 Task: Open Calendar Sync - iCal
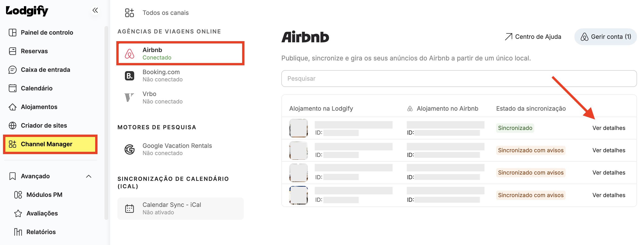click(180, 209)
